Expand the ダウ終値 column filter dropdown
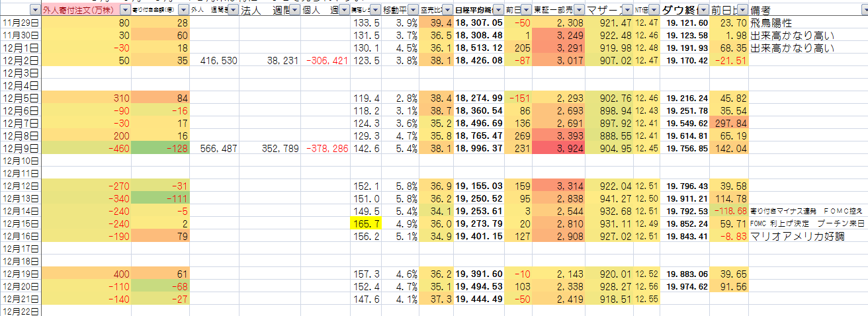The width and height of the screenshot is (868, 316). tap(703, 11)
